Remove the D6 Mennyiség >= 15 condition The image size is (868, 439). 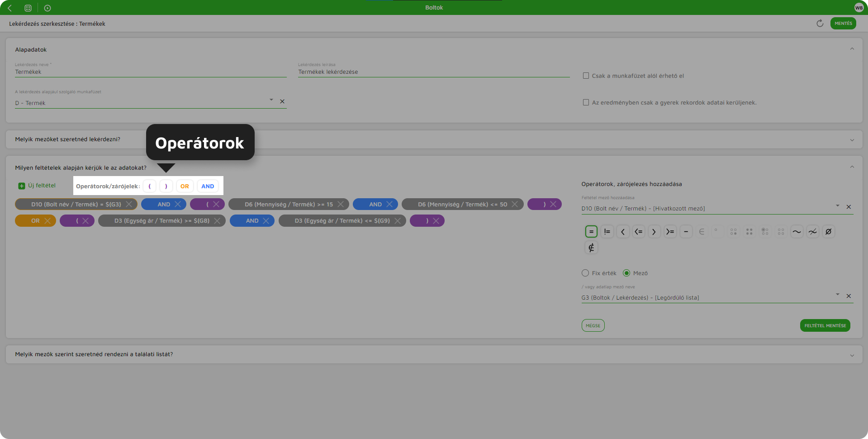pyautogui.click(x=341, y=204)
